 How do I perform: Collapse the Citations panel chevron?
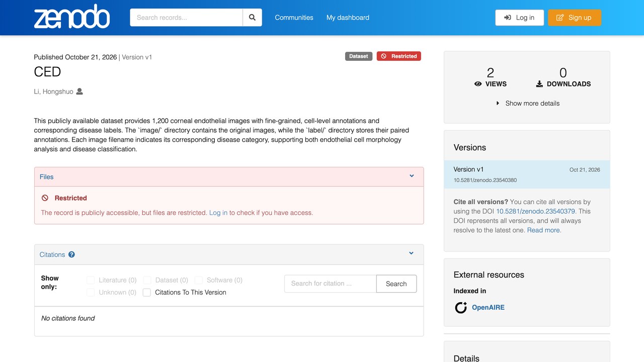411,253
